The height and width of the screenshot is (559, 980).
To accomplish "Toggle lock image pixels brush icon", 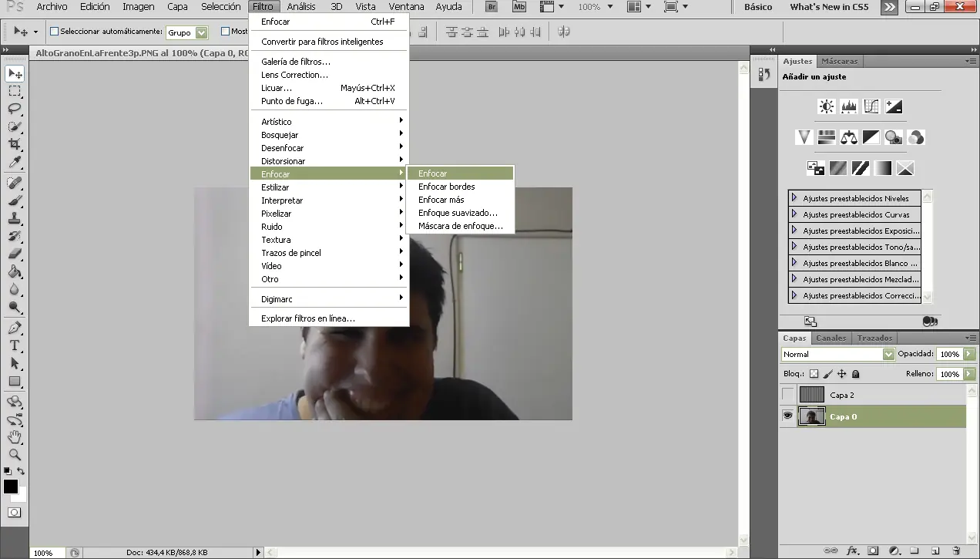I will [828, 374].
